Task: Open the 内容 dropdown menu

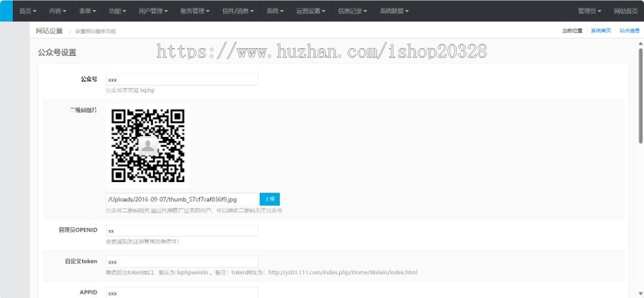Action: (57, 11)
